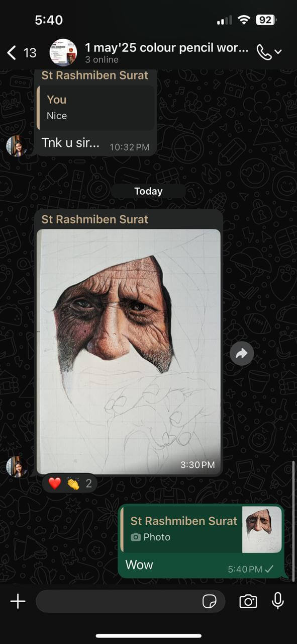Image resolution: width=297 pixels, height=644 pixels.
Task: Open quoted photo thumbnail in reply
Action: pyautogui.click(x=262, y=529)
